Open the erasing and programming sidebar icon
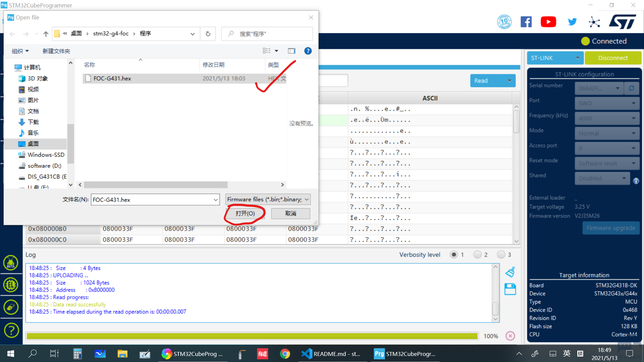Screen dimensions: 644x362 click(11, 307)
